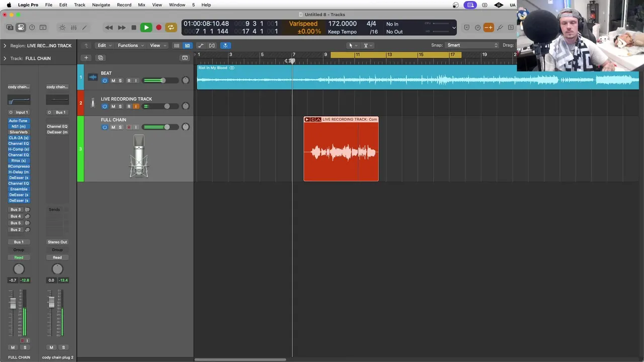Expand the Track inspector disclosure triangle
The height and width of the screenshot is (362, 644).
(5, 58)
